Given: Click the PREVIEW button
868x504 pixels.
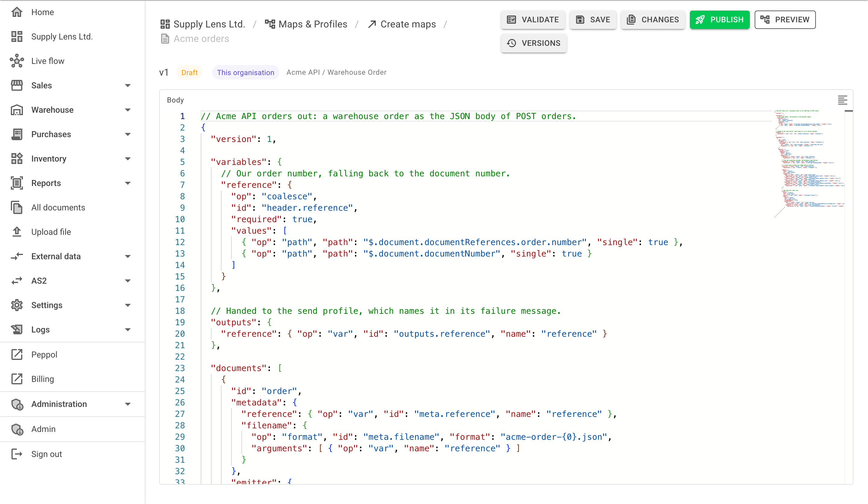Looking at the screenshot, I should [x=785, y=20].
